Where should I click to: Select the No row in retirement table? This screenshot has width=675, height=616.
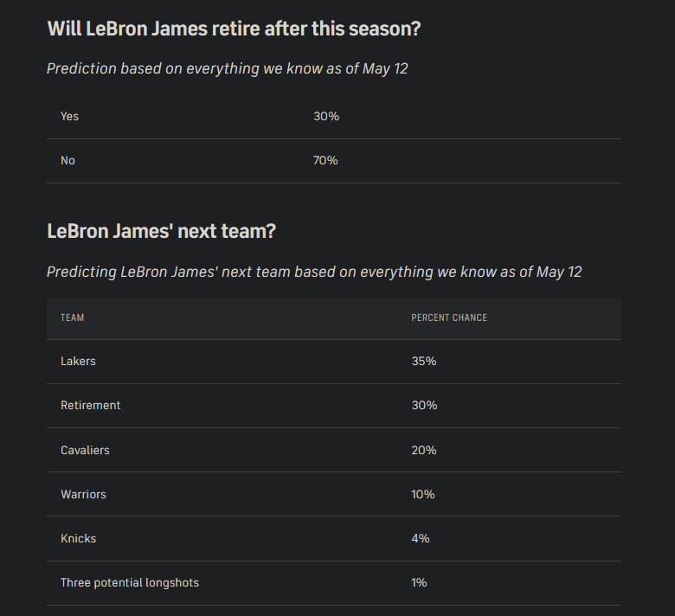click(334, 161)
